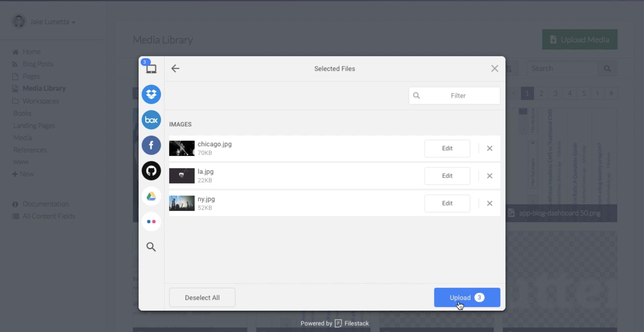
Task: Go to pagination page 4
Action: [570, 93]
